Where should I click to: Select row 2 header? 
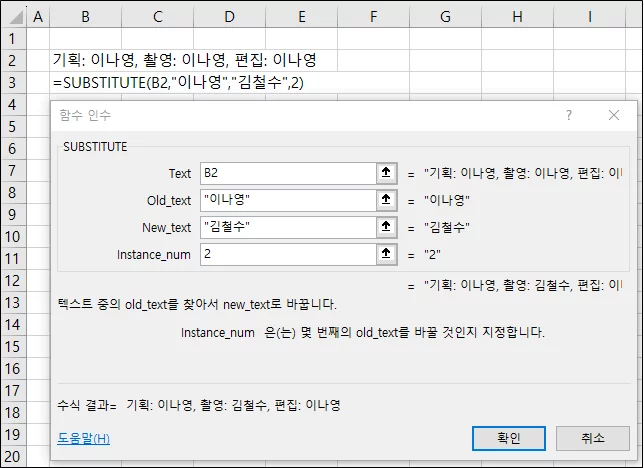click(x=14, y=61)
